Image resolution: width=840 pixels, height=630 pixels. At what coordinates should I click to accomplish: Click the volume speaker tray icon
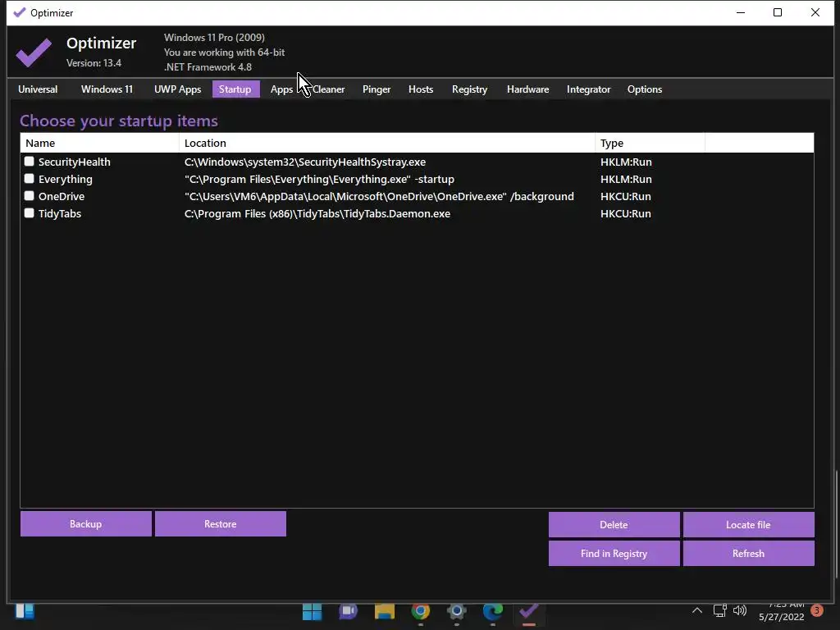point(740,610)
